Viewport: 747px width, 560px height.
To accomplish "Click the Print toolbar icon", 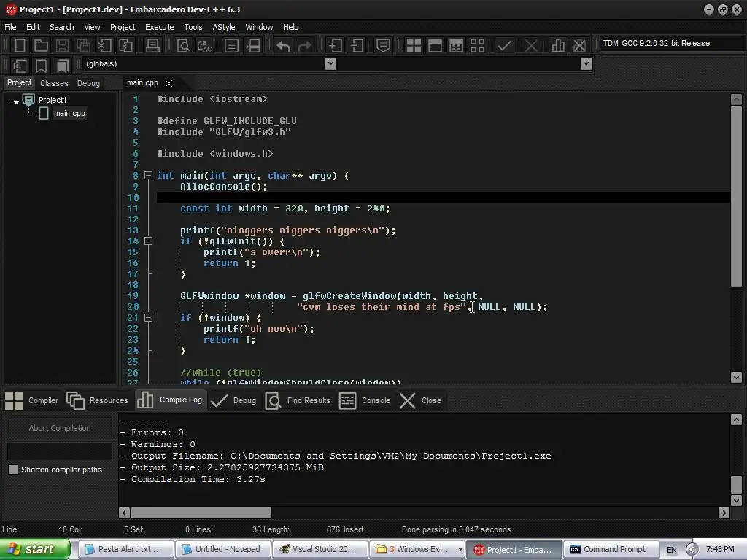I will [152, 46].
